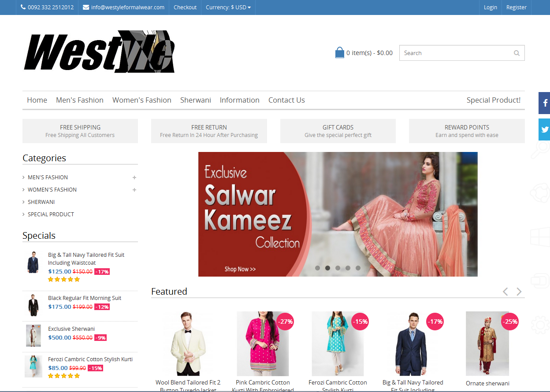Select the third banner slide dot

338,268
